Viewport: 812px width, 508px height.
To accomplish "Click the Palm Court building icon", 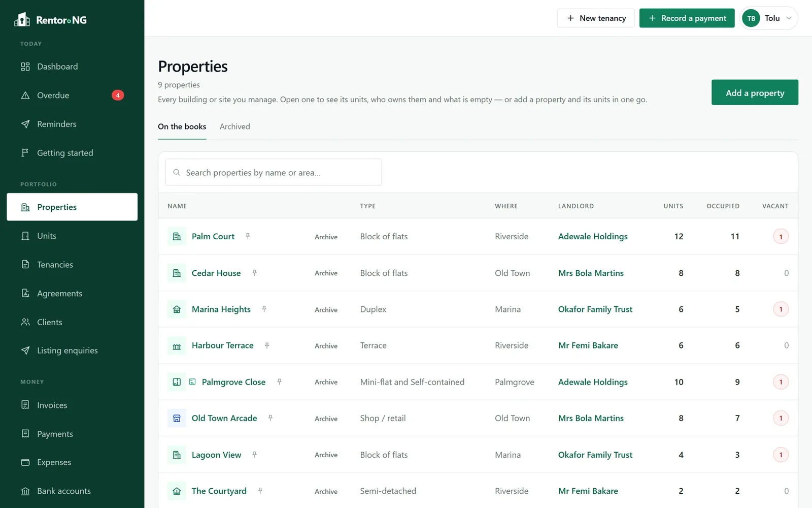I will [x=177, y=236].
